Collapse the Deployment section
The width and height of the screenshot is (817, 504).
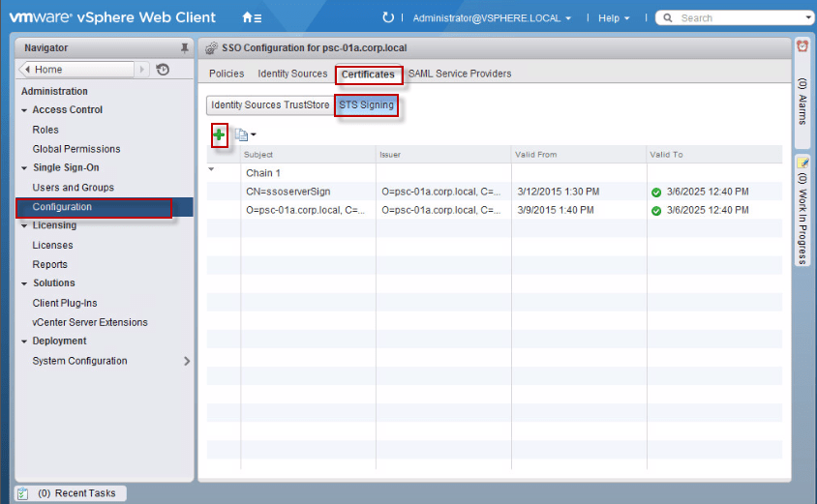coord(24,341)
